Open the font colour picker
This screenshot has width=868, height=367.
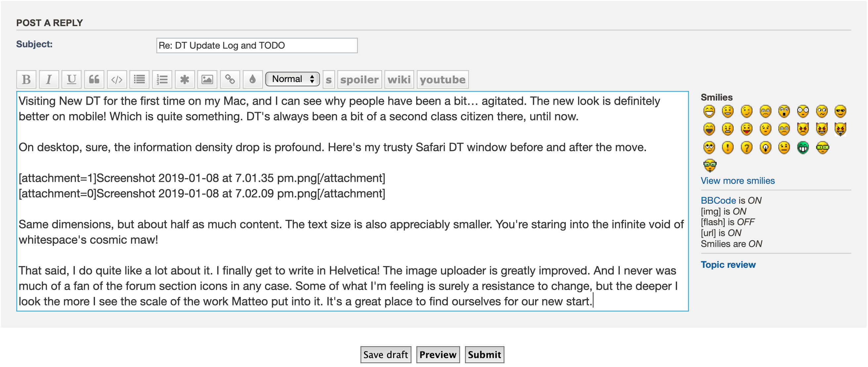[x=252, y=79]
